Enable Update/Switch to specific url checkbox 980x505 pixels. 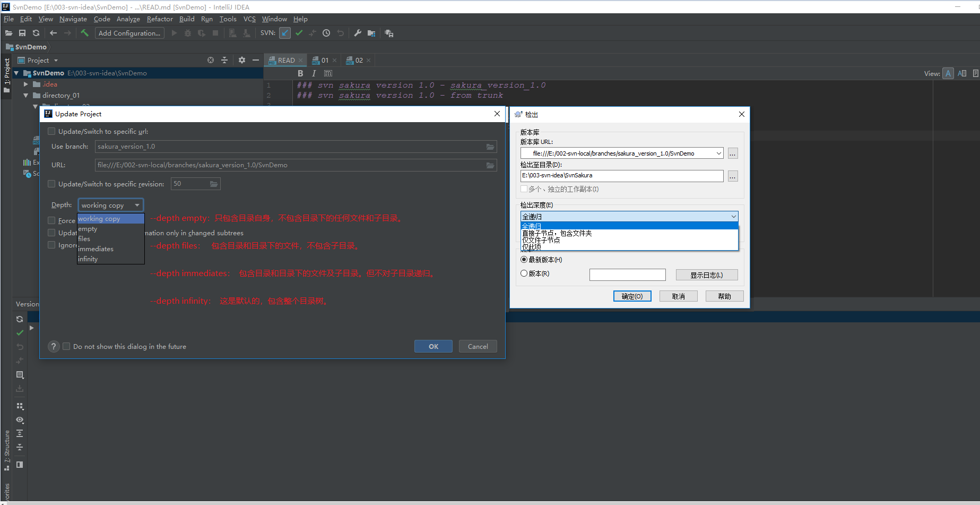coord(51,131)
